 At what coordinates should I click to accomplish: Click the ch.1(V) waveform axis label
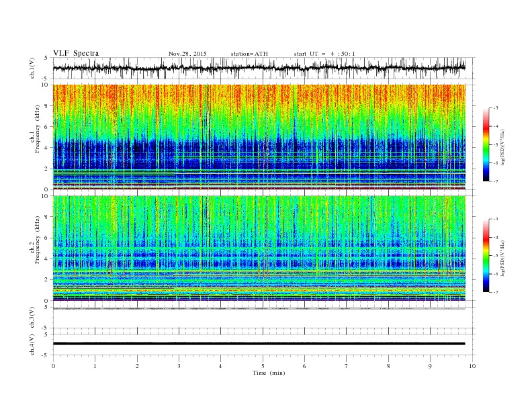[x=32, y=68]
